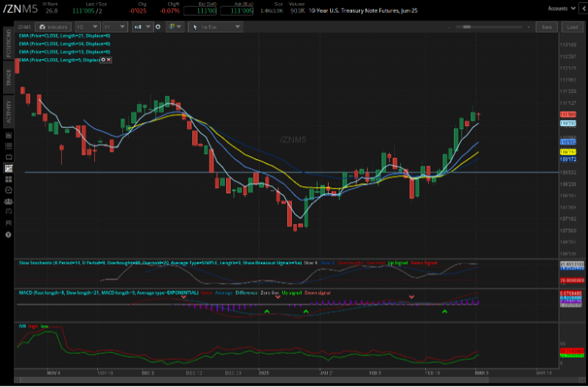Click the zoom out minus button

click(449, 27)
